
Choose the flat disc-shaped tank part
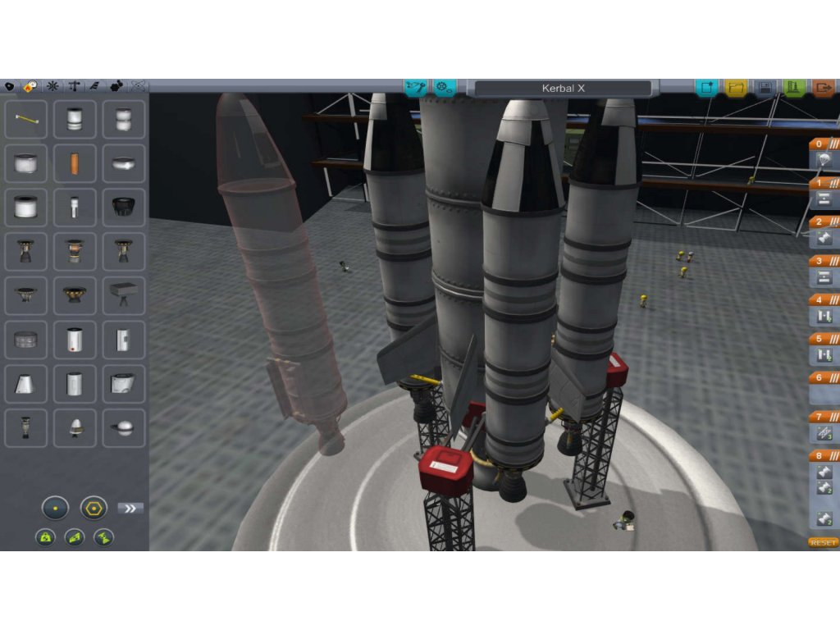[x=123, y=163]
